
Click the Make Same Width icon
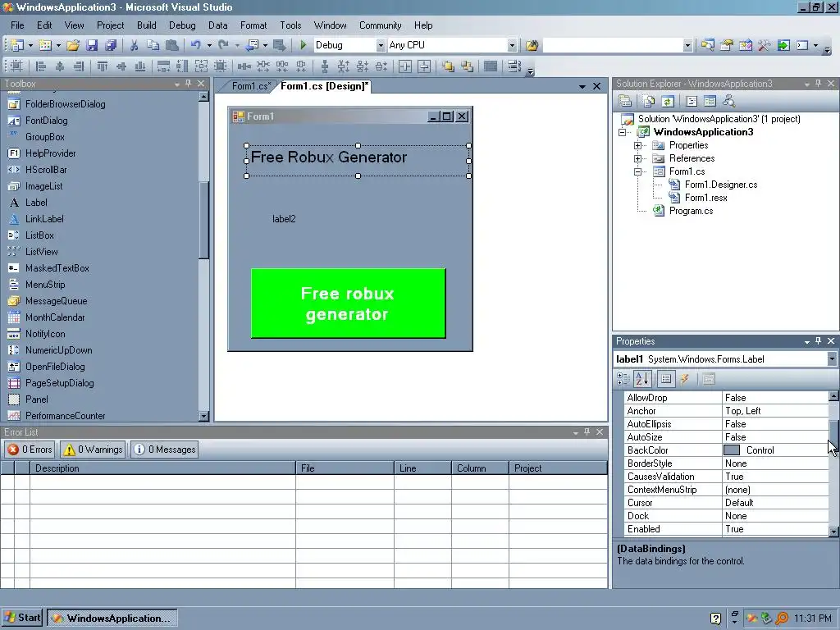pyautogui.click(x=163, y=66)
